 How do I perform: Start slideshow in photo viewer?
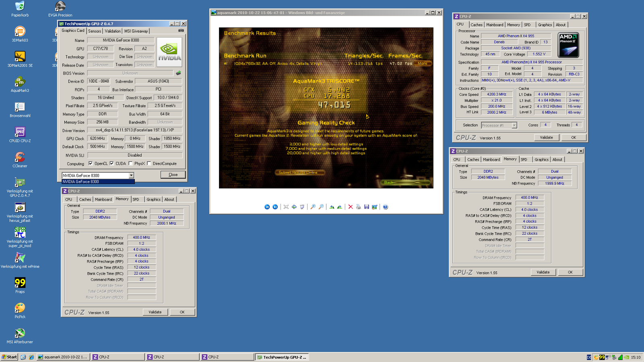(302, 207)
